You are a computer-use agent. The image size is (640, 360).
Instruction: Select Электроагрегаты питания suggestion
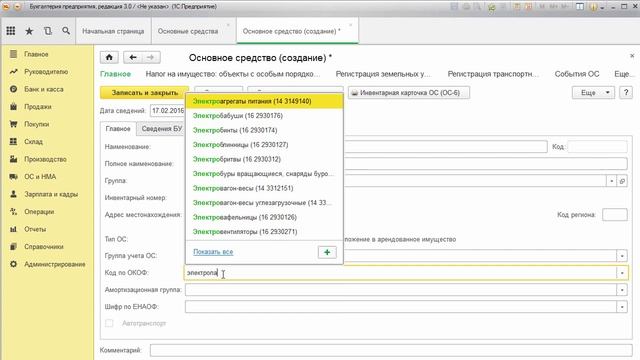[264, 101]
